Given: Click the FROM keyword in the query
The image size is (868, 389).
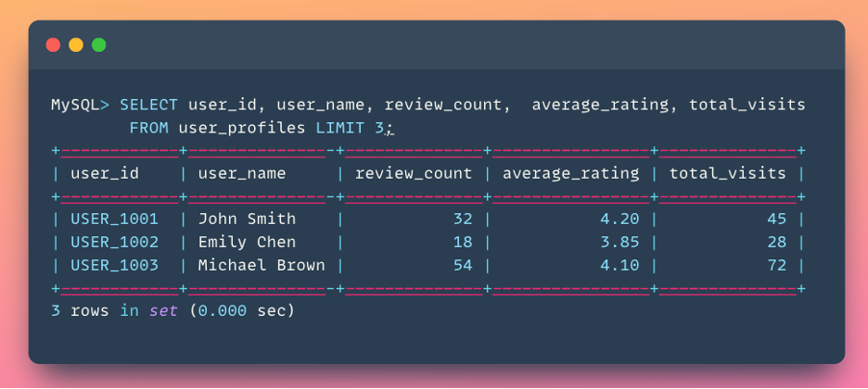Looking at the screenshot, I should (x=149, y=128).
